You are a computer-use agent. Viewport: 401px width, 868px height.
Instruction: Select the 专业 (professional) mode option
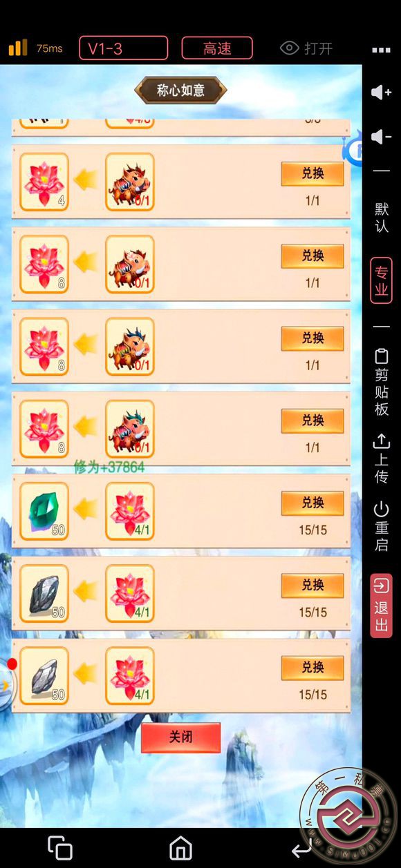click(382, 280)
